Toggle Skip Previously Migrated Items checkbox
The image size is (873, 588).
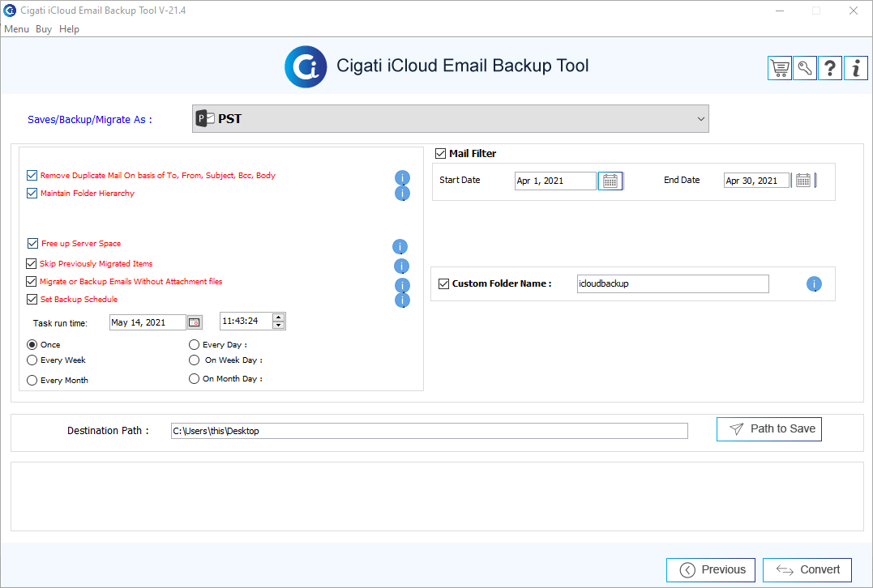[x=31, y=264]
